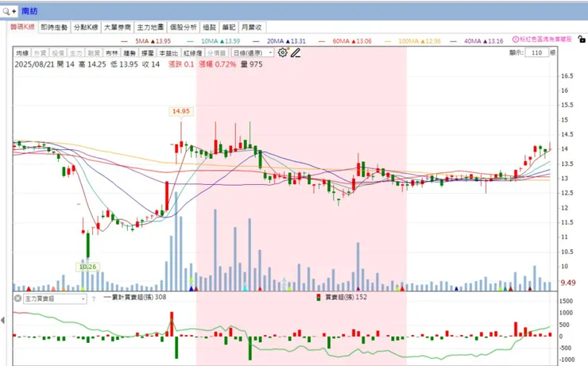Toggle the 分價量 overlay button
Screen dimensions: 588x366
(x=217, y=53)
